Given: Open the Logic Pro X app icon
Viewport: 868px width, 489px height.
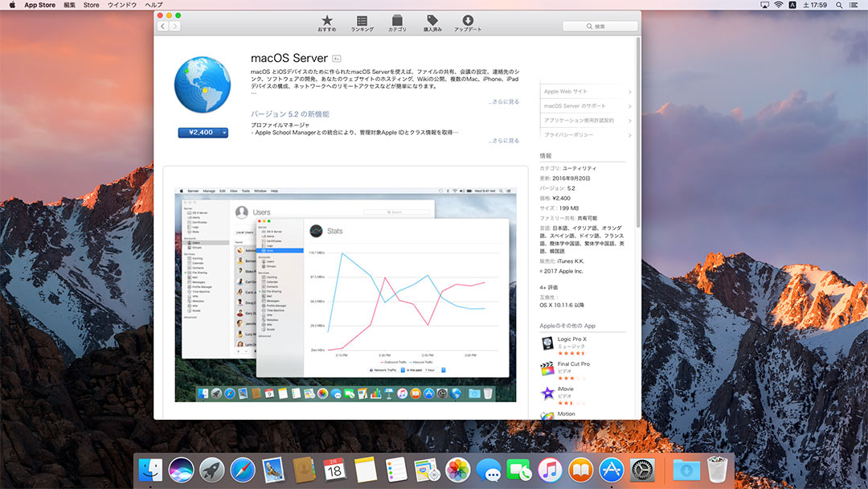Looking at the screenshot, I should click(x=547, y=344).
